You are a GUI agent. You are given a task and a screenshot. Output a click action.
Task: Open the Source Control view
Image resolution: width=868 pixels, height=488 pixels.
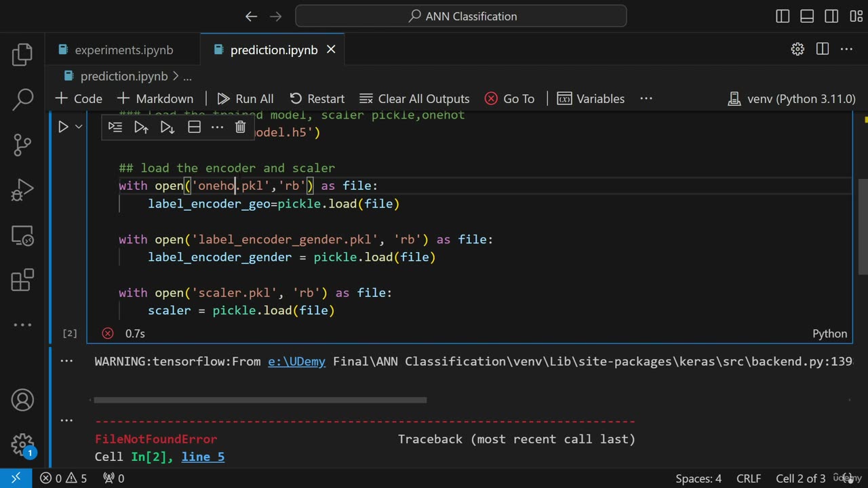tap(22, 144)
